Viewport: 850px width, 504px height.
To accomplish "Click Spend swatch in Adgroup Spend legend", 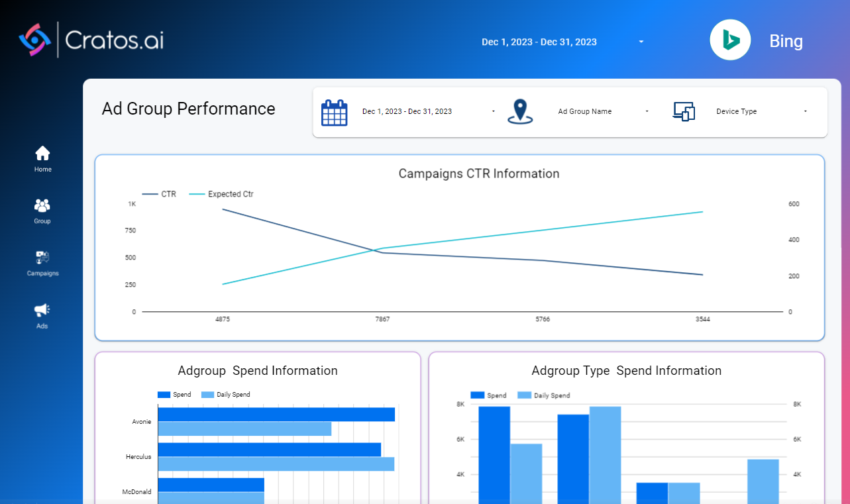I will 164,395.
